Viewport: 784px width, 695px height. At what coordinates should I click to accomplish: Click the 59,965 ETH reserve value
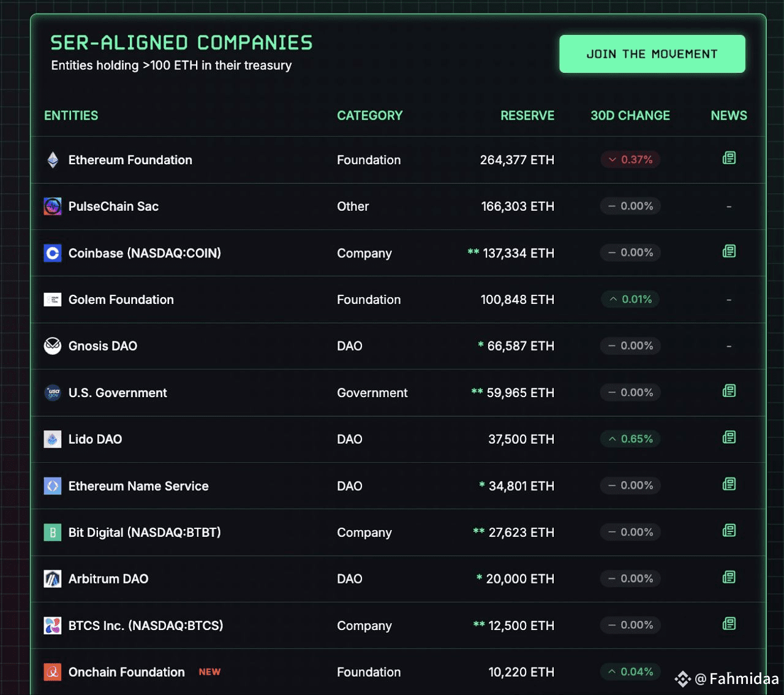pyautogui.click(x=520, y=393)
